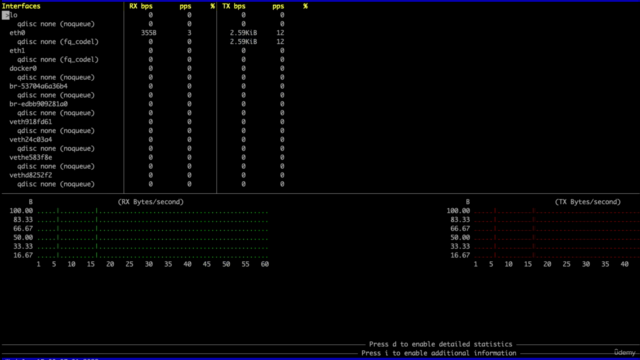Click the 83.33 label on TX graph
The image size is (640, 360).
pos(460,220)
